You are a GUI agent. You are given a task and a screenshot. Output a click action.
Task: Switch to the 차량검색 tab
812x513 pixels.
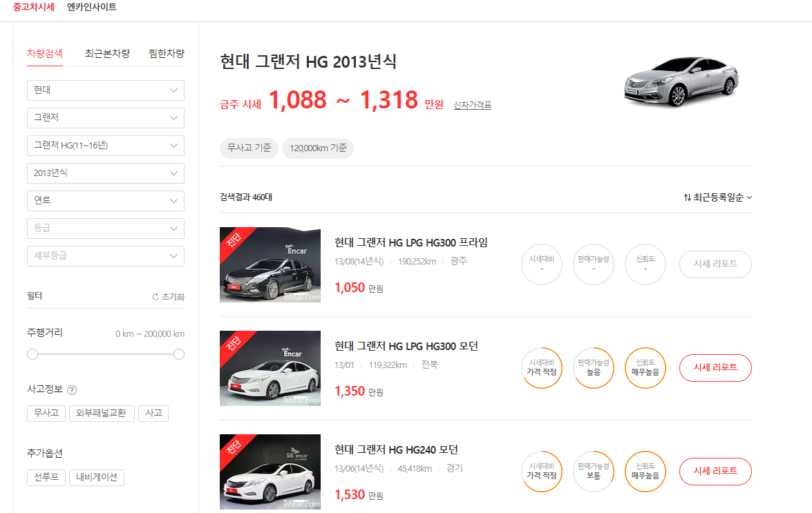[x=44, y=54]
